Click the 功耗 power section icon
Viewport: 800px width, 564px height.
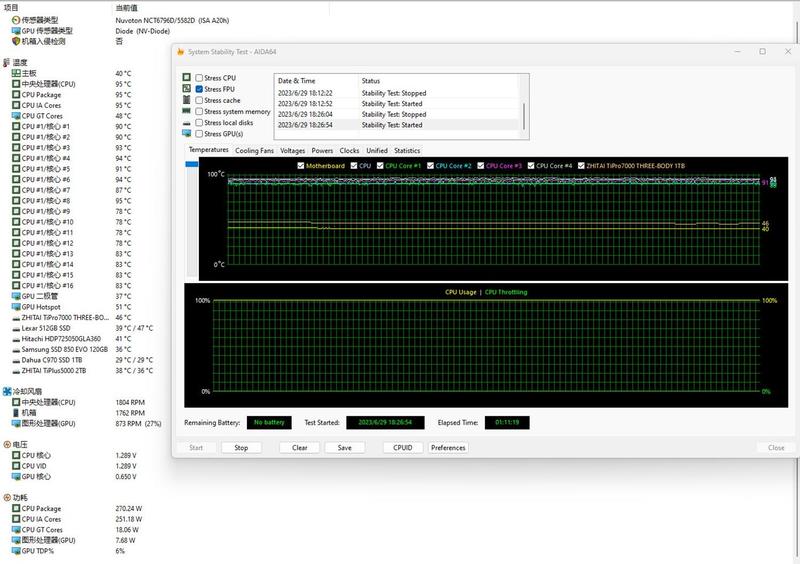tap(7, 498)
